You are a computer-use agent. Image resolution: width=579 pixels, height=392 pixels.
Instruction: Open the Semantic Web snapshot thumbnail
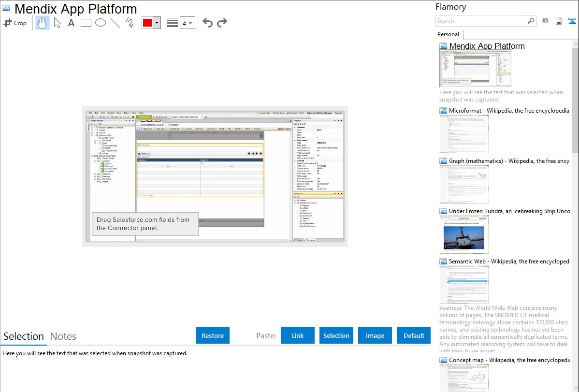(x=464, y=285)
